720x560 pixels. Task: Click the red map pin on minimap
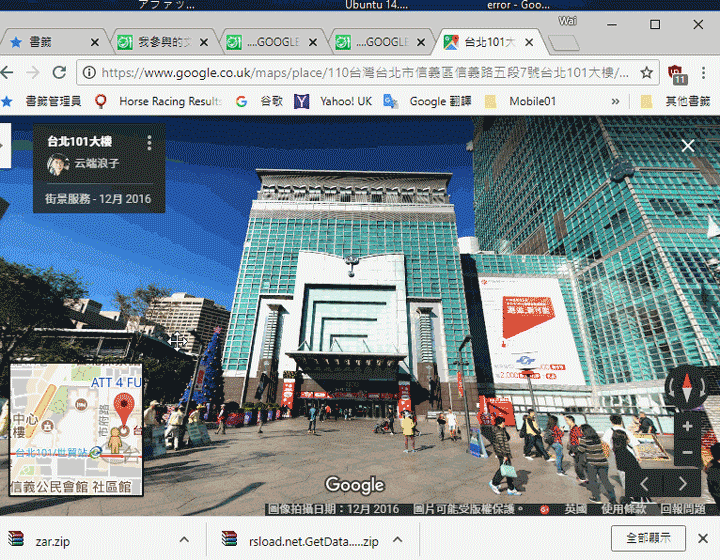coord(124,408)
